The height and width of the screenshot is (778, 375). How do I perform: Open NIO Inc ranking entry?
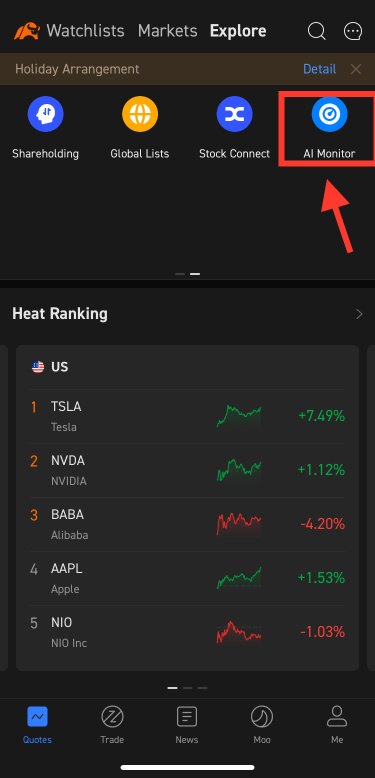pyautogui.click(x=188, y=633)
